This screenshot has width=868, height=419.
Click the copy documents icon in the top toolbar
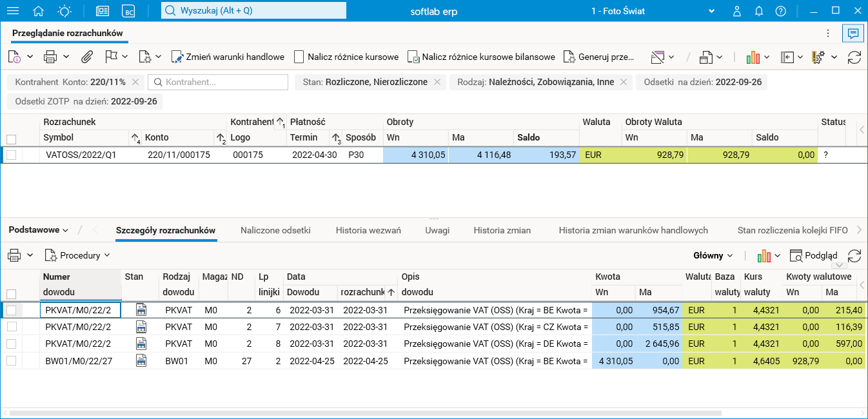706,57
